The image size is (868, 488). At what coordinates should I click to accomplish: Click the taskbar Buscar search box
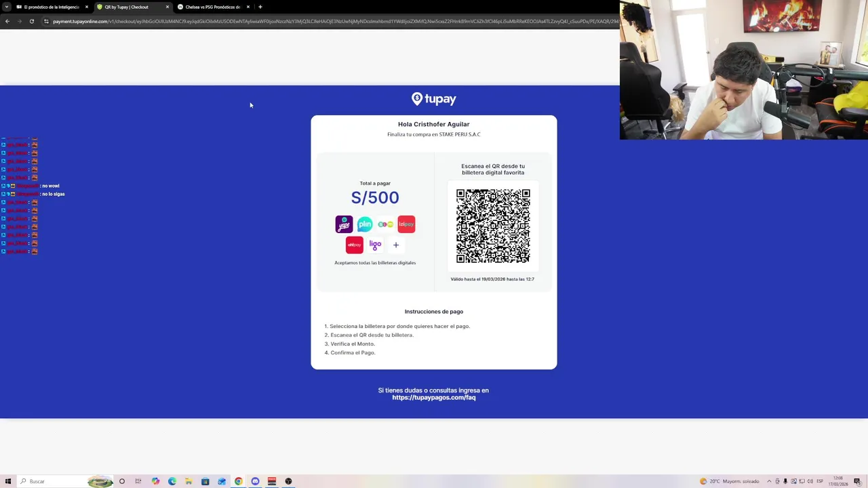point(64,481)
